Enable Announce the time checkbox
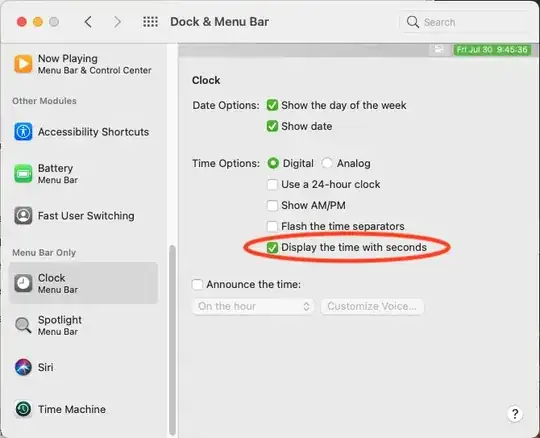The image size is (540, 438). point(197,284)
